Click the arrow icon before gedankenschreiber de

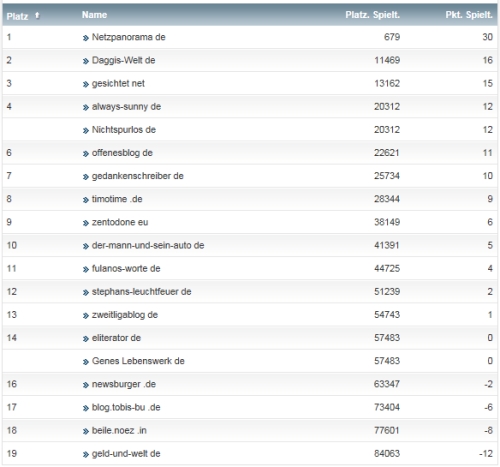tap(86, 177)
